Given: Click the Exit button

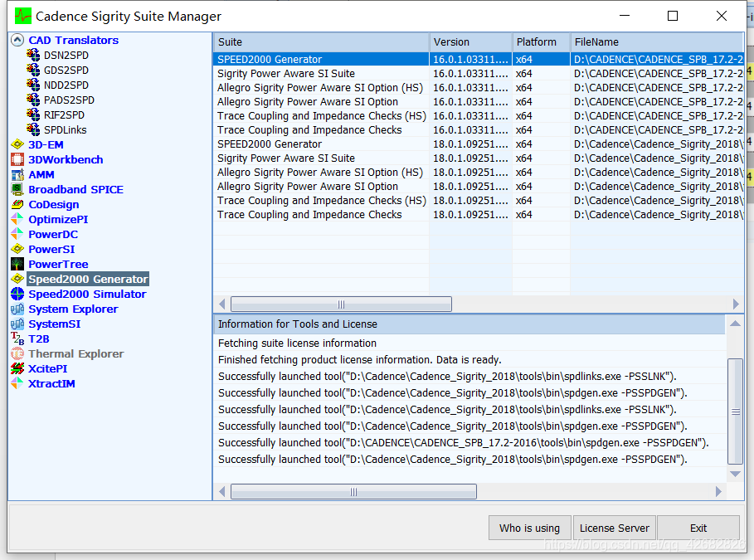Looking at the screenshot, I should (x=698, y=528).
